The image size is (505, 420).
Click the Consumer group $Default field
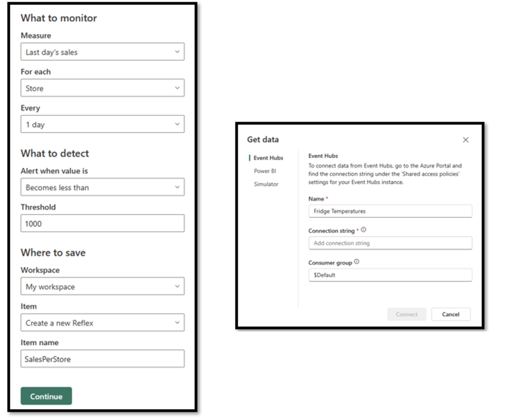click(391, 275)
